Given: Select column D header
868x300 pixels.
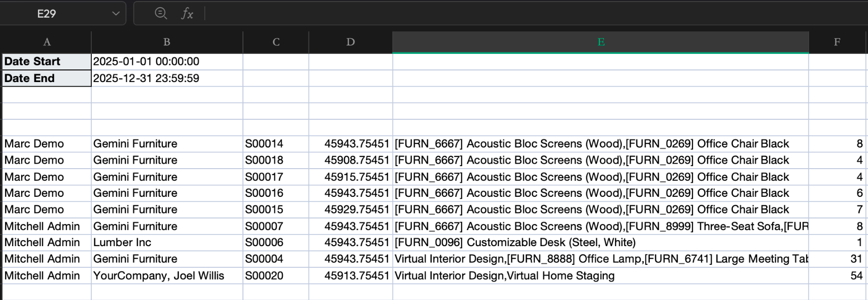Looking at the screenshot, I should (350, 42).
